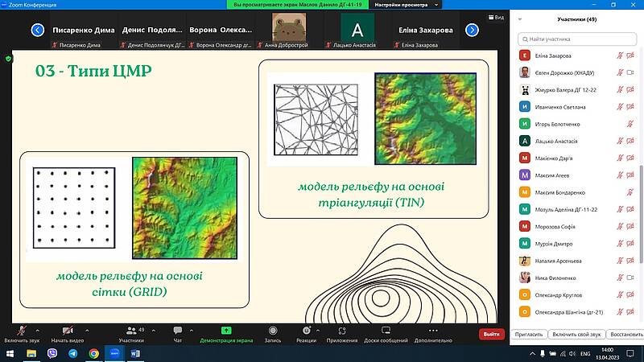Click the Пригласить button

point(529,334)
